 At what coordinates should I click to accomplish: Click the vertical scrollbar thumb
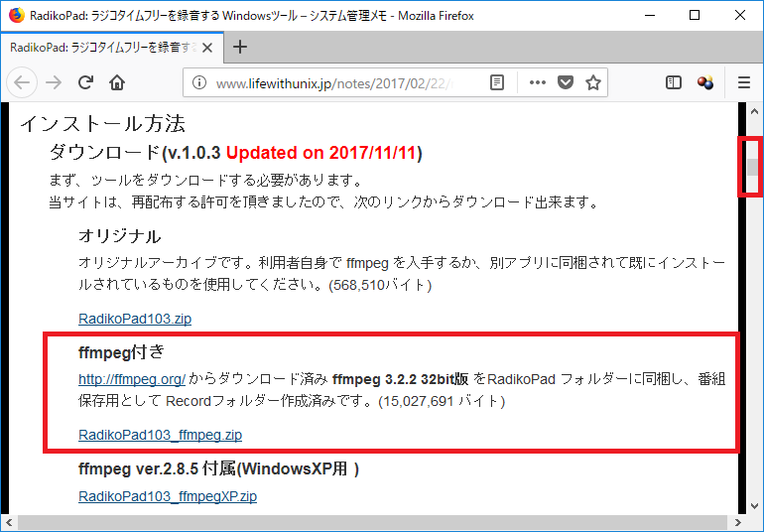pos(753,167)
